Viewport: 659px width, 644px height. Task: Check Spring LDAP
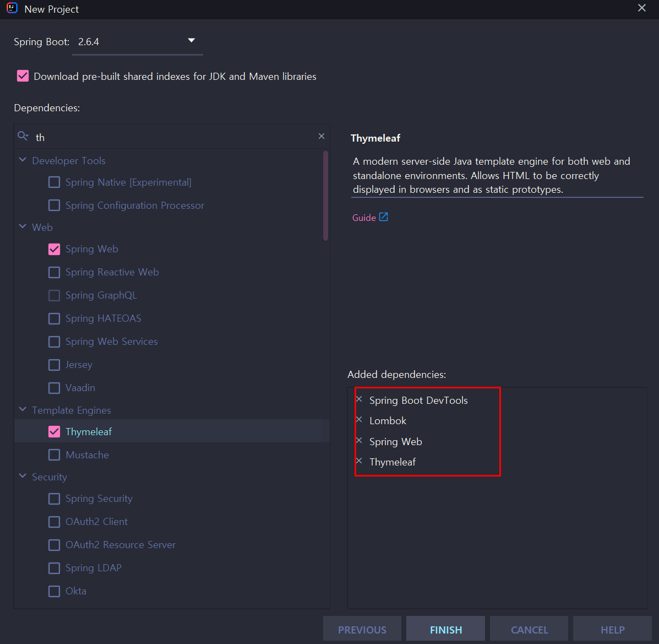pyautogui.click(x=54, y=568)
